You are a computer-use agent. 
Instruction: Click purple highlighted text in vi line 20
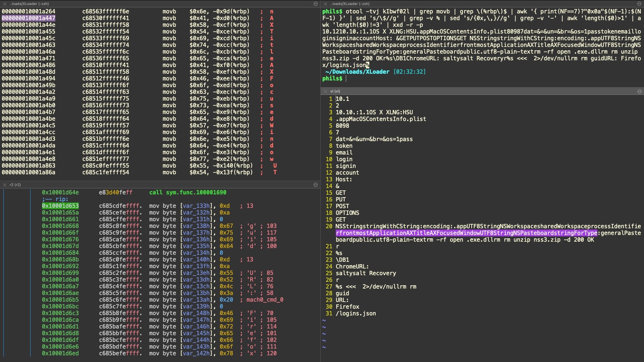tap(466, 233)
